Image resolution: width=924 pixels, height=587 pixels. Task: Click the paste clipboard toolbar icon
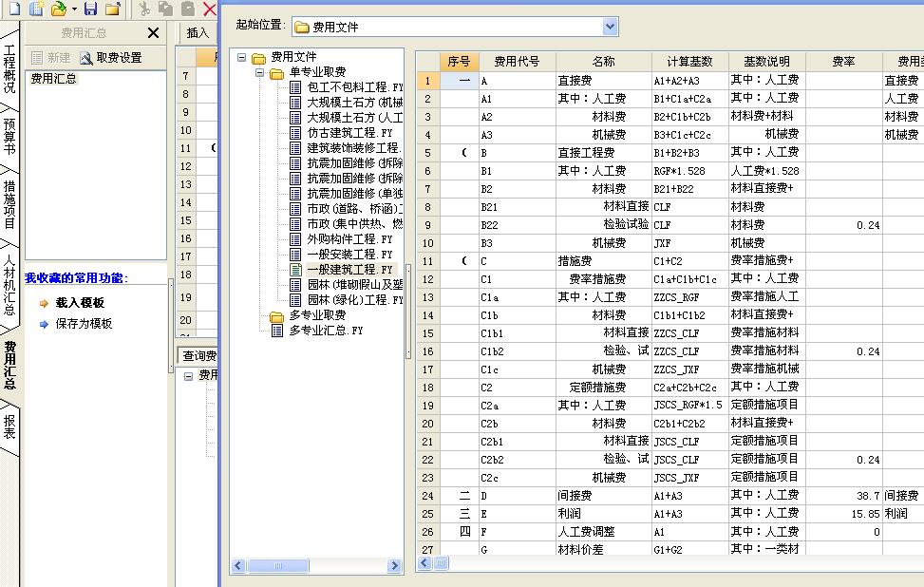tap(188, 8)
